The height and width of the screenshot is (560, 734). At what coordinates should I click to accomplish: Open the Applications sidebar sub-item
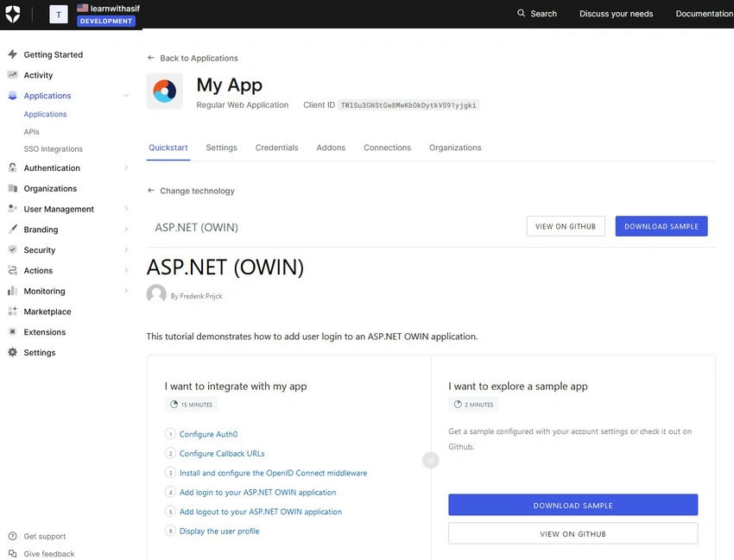[x=46, y=114]
